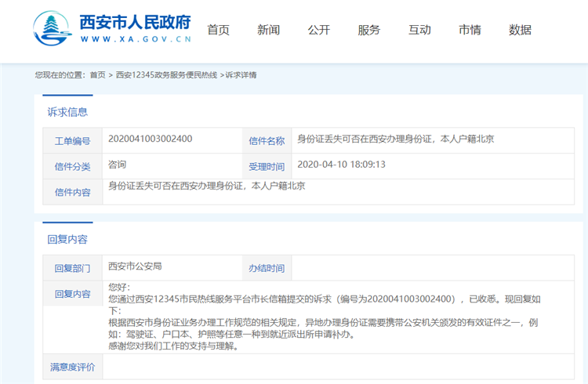
Task: Select the 数据 navigation item
Action: click(520, 30)
